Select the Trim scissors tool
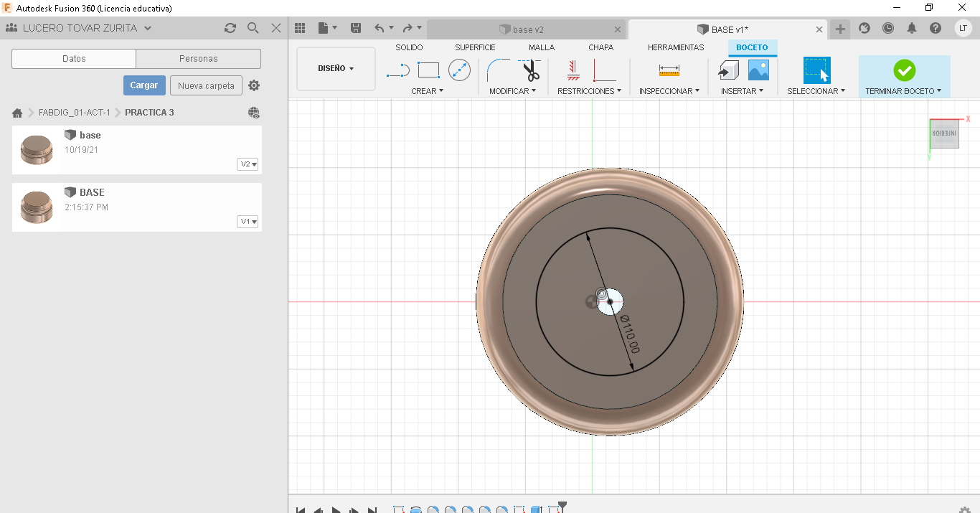 pyautogui.click(x=530, y=70)
